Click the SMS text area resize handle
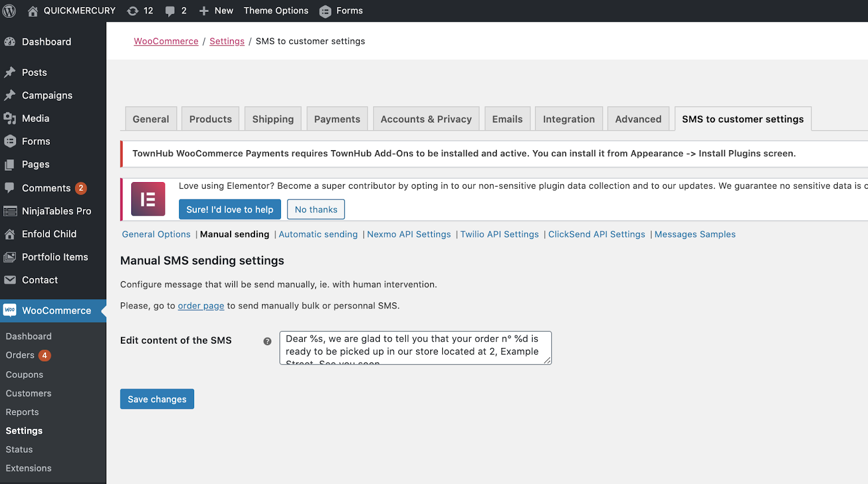Screen dimensions: 868x484 (x=547, y=360)
